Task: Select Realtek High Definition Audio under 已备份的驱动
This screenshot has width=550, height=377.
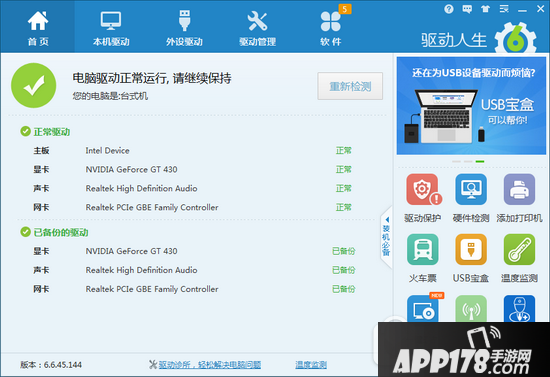Action: (x=194, y=270)
